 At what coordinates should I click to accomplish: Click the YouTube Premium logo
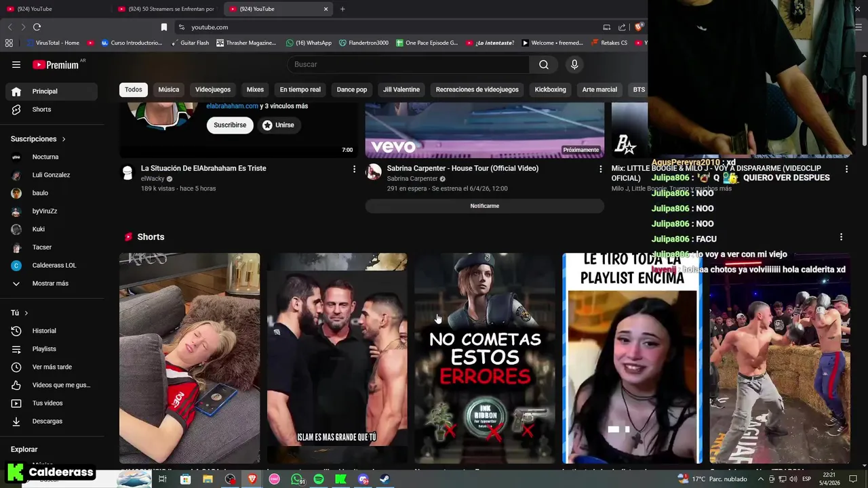tap(56, 65)
